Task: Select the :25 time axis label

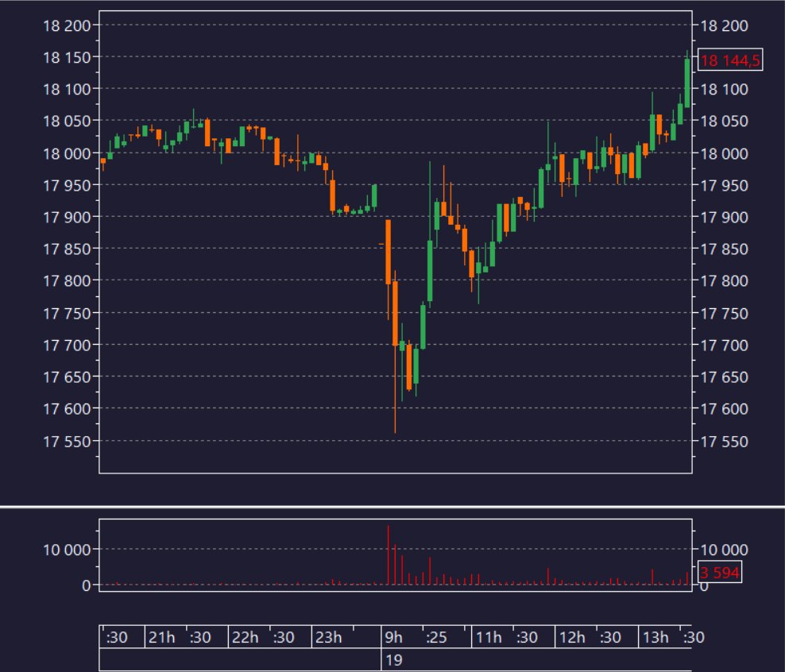Action: click(436, 638)
